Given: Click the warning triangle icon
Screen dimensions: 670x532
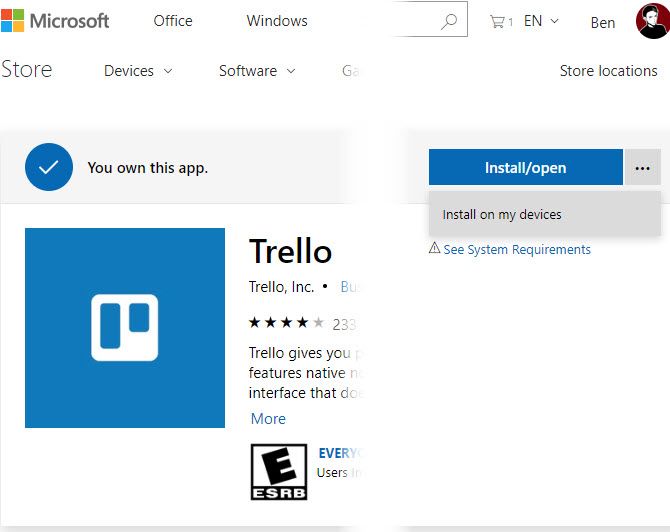Looking at the screenshot, I should [x=434, y=248].
